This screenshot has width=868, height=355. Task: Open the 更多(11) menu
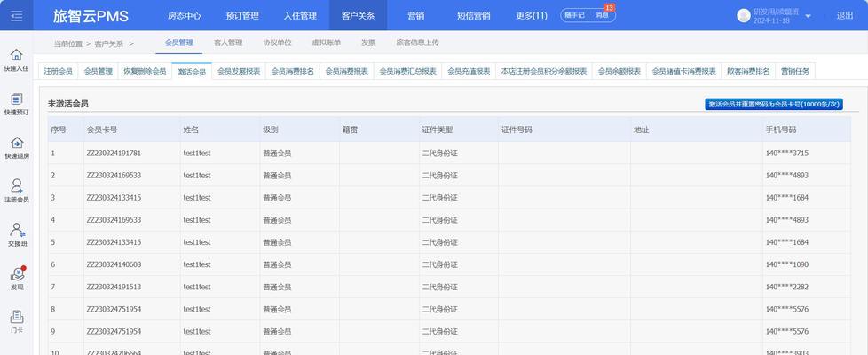click(x=532, y=15)
